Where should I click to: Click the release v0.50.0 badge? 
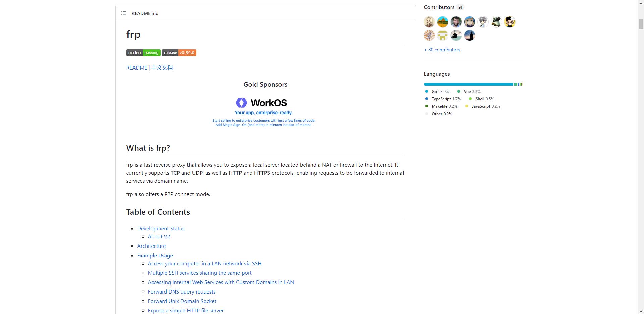tap(179, 53)
